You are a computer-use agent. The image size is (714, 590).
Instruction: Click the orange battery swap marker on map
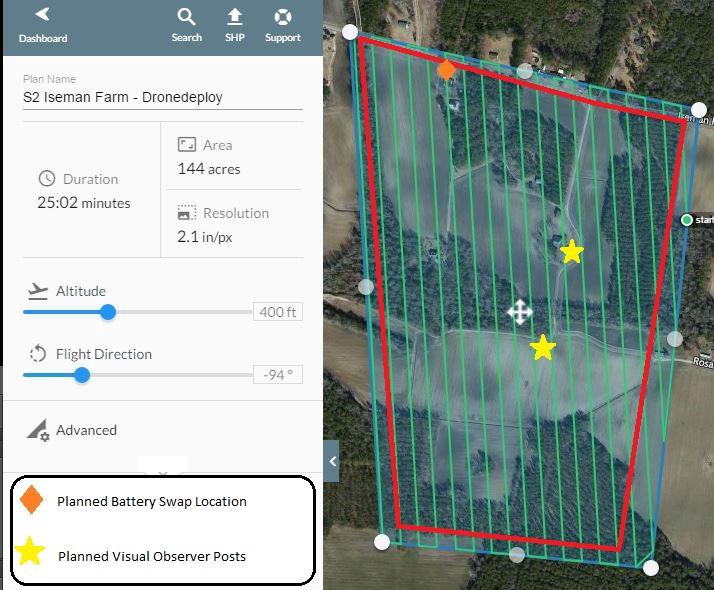point(446,70)
